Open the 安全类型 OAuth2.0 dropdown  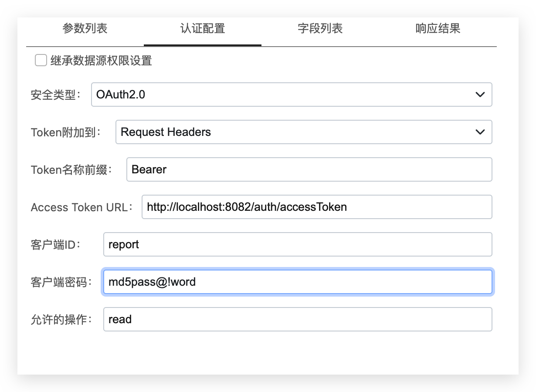(292, 95)
